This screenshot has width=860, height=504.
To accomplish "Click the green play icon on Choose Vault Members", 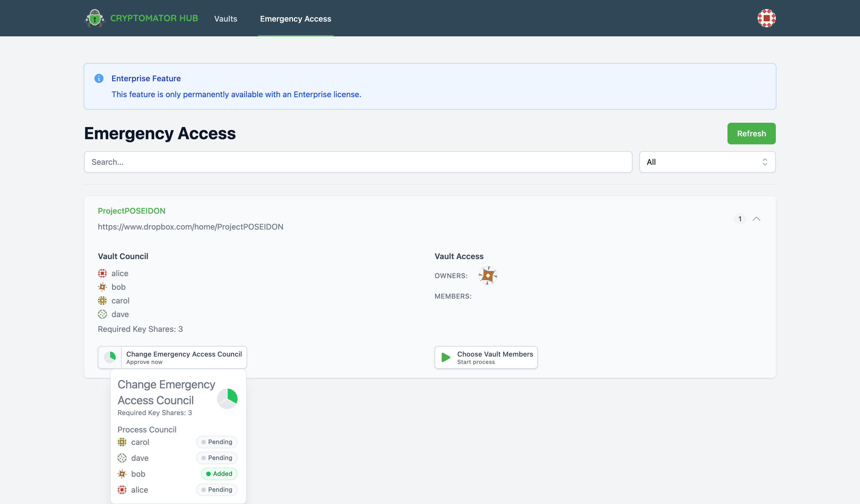I will [445, 357].
